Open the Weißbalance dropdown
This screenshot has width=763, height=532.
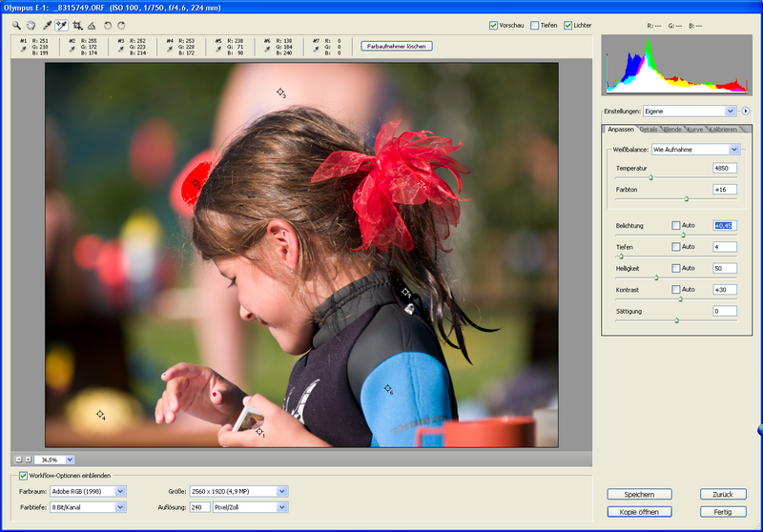733,150
